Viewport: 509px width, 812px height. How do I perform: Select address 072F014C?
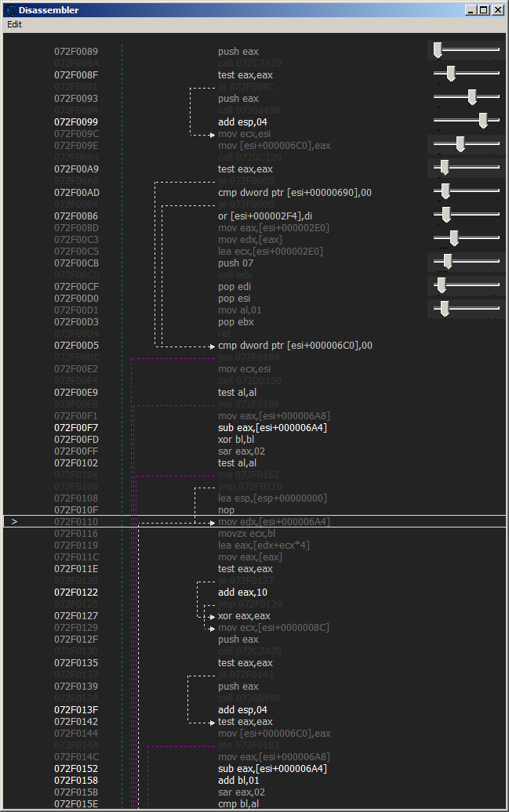(76, 756)
